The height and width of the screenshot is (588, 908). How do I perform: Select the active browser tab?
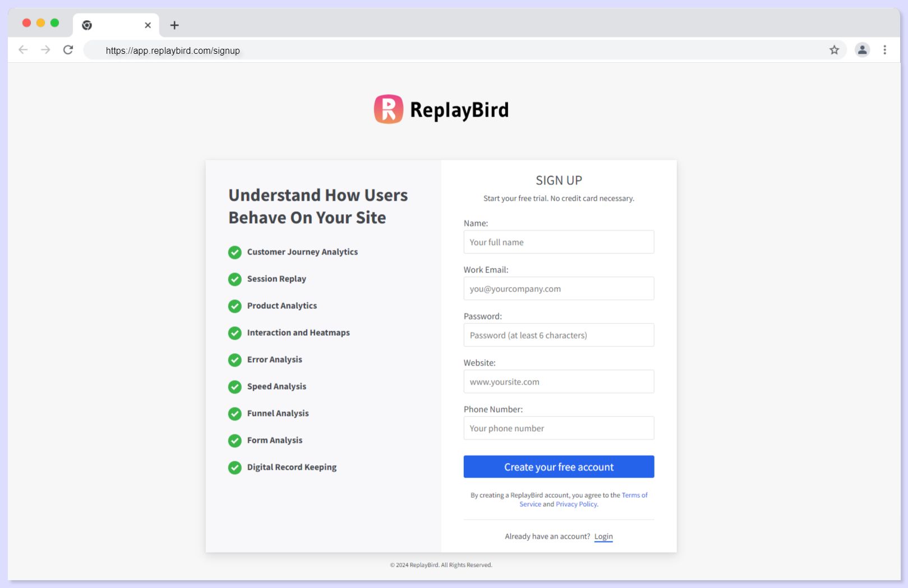pos(116,25)
